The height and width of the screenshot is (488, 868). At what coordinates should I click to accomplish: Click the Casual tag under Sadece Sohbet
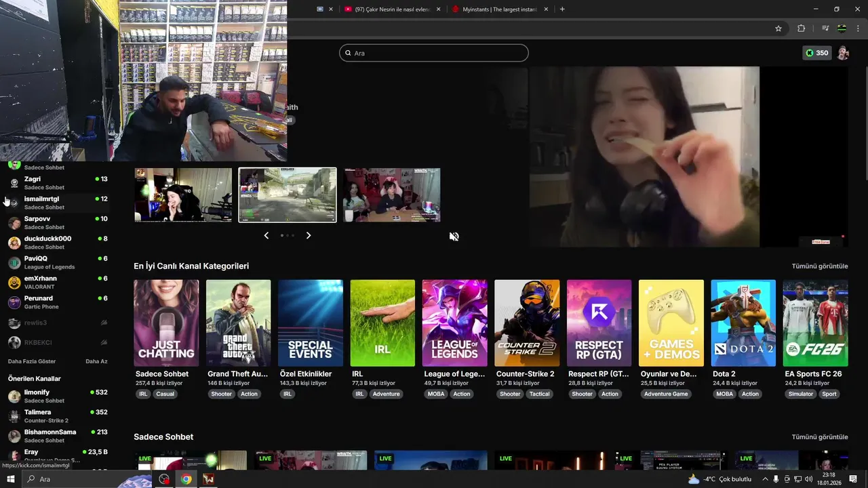click(165, 394)
